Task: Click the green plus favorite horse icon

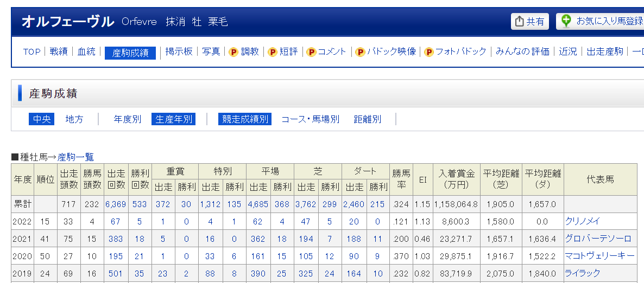Action: pos(566,21)
